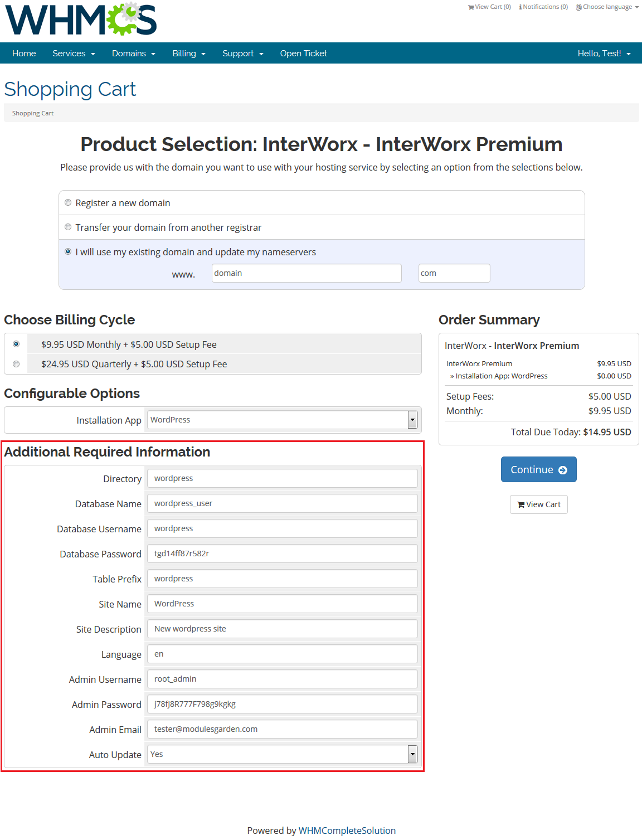The height and width of the screenshot is (840, 642).
Task: Expand the Domains menu
Action: [134, 54]
